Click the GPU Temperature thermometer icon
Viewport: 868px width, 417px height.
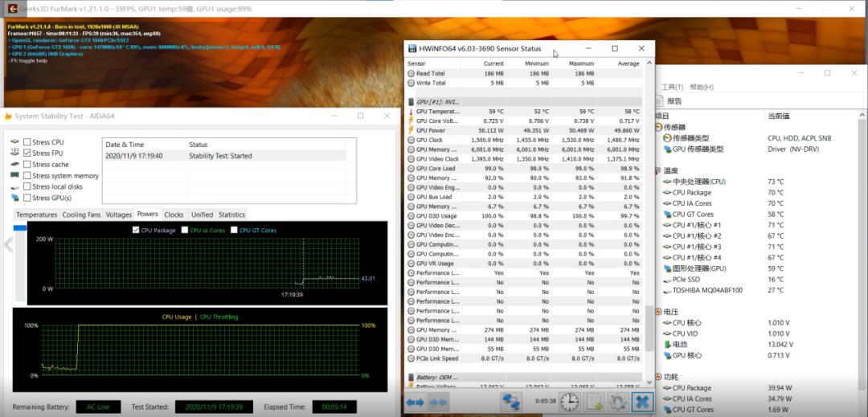pos(411,112)
